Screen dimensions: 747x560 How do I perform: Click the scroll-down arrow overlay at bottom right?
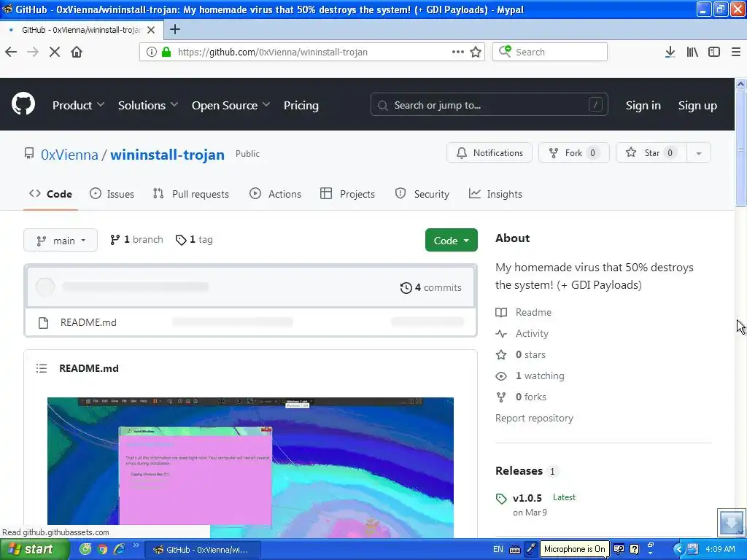pos(731,522)
